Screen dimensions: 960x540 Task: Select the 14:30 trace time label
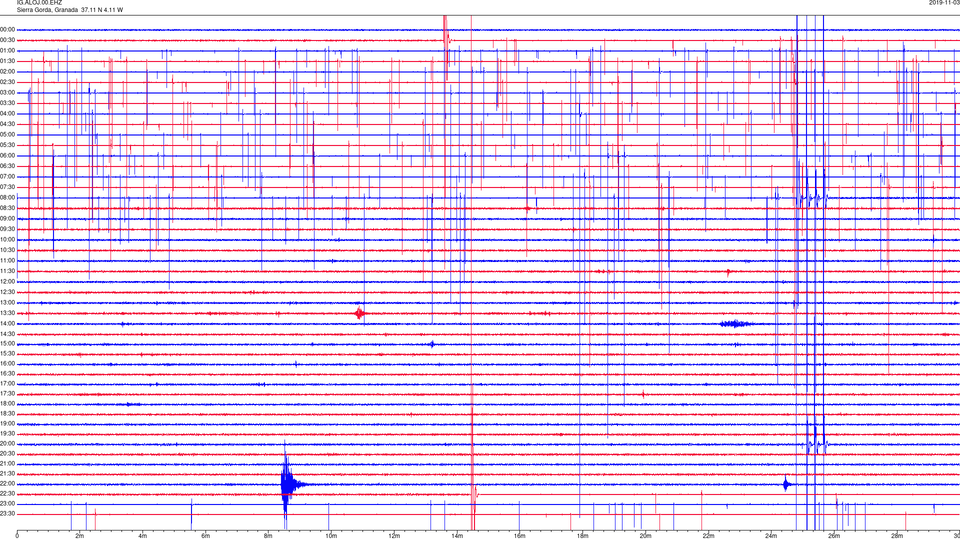(x=8, y=334)
